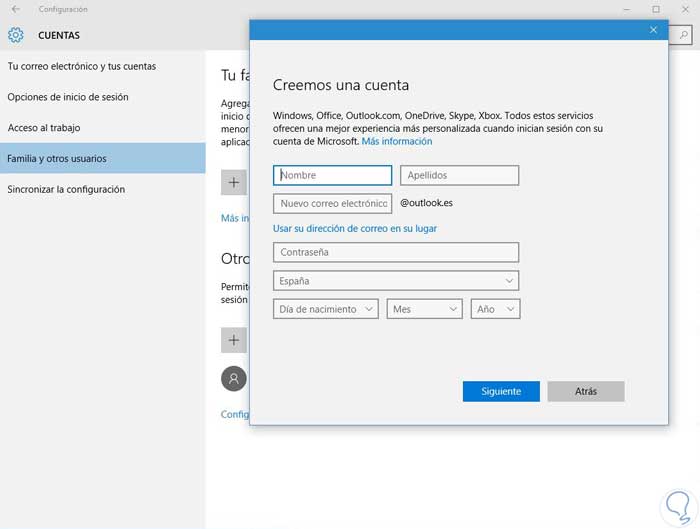
Task: Click the Más información link in dialog
Action: point(397,141)
